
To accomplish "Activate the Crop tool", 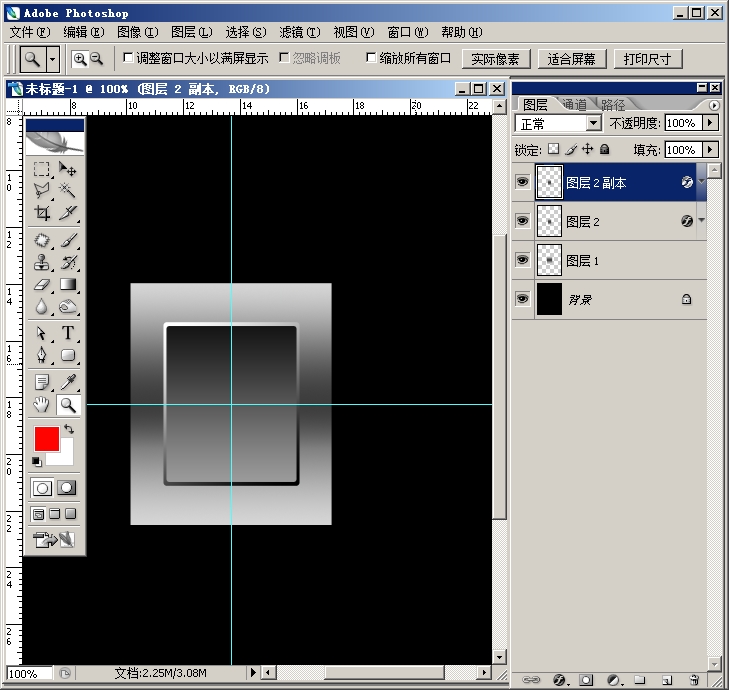I will click(41, 212).
